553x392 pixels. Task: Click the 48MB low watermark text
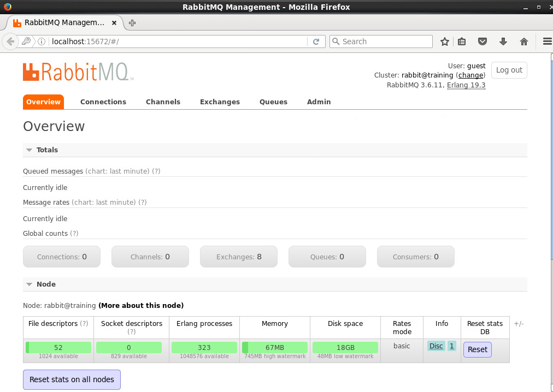pos(345,357)
